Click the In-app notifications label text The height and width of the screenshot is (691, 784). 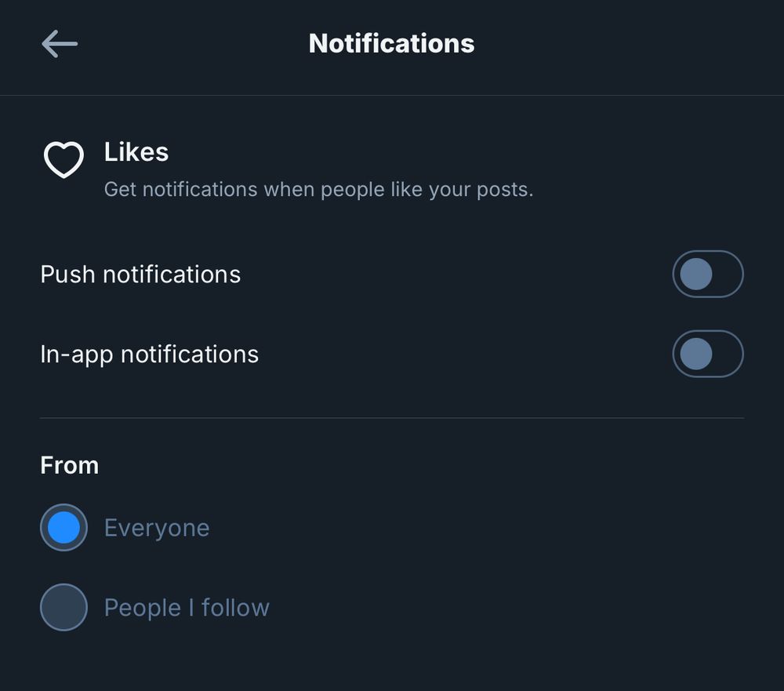149,355
